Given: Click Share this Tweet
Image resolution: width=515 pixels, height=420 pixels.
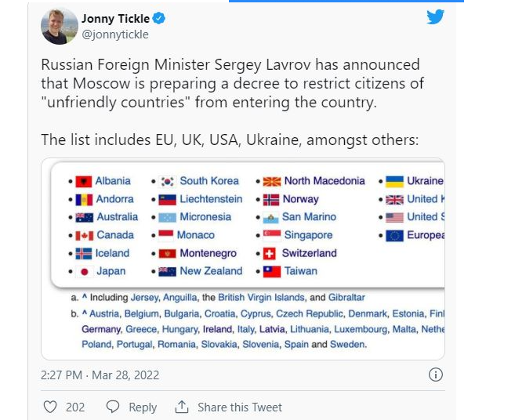Looking at the screenshot, I should click(240, 407).
